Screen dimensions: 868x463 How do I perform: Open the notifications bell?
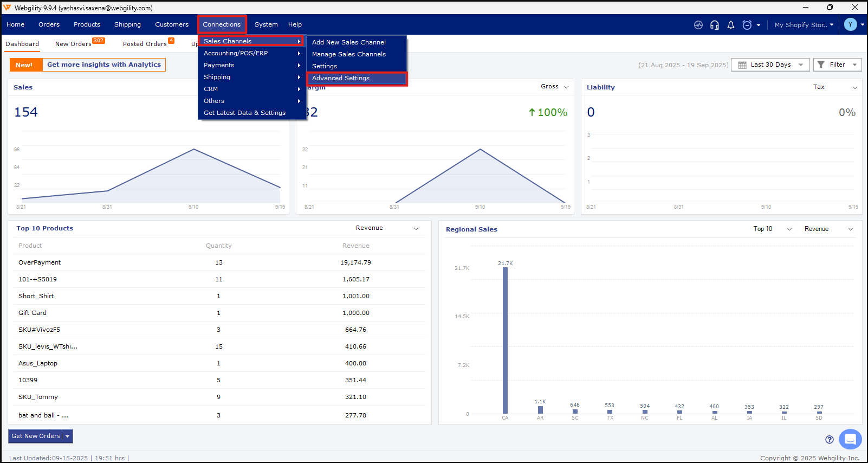731,25
